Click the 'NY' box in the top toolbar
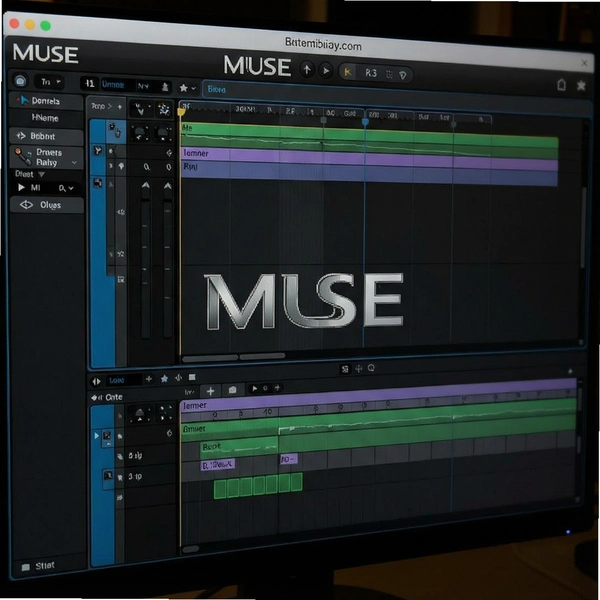The height and width of the screenshot is (600, 600). [143, 86]
